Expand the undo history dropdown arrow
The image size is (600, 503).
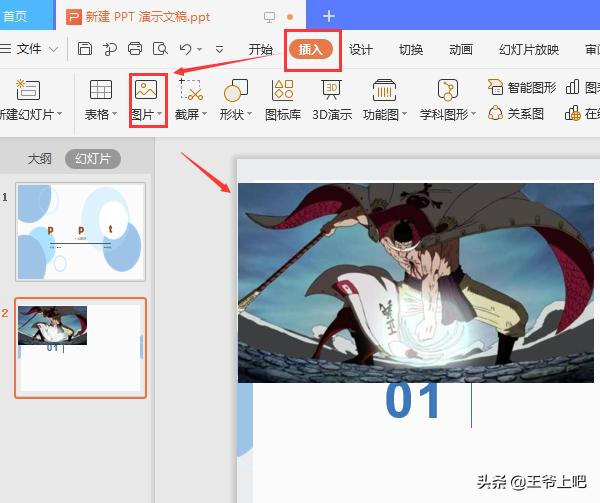click(x=201, y=48)
